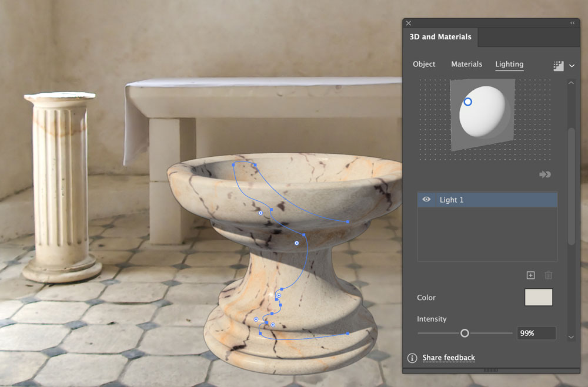Collapse the panel with double-arrow icon

click(573, 23)
